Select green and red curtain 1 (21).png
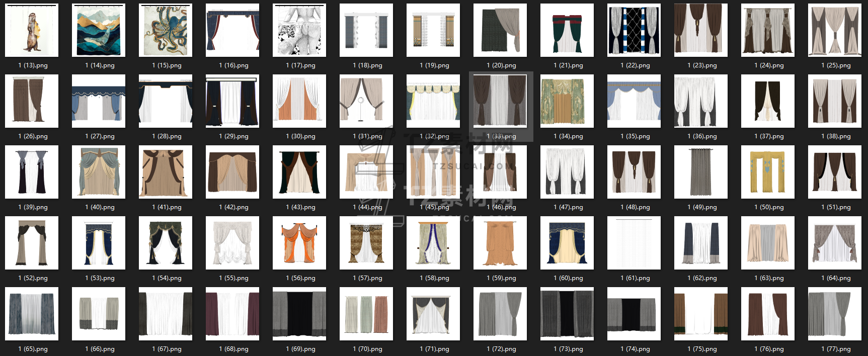Screen dimensions: 868x356 pos(567,30)
